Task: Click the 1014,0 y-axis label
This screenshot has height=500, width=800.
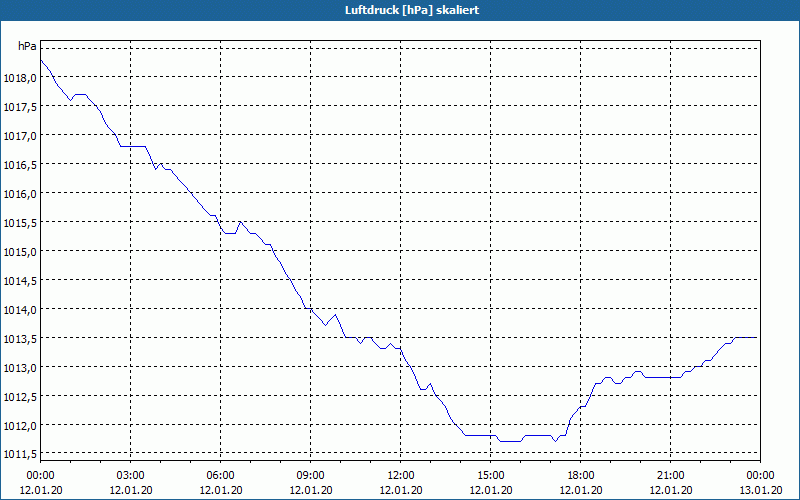Action: (x=20, y=310)
